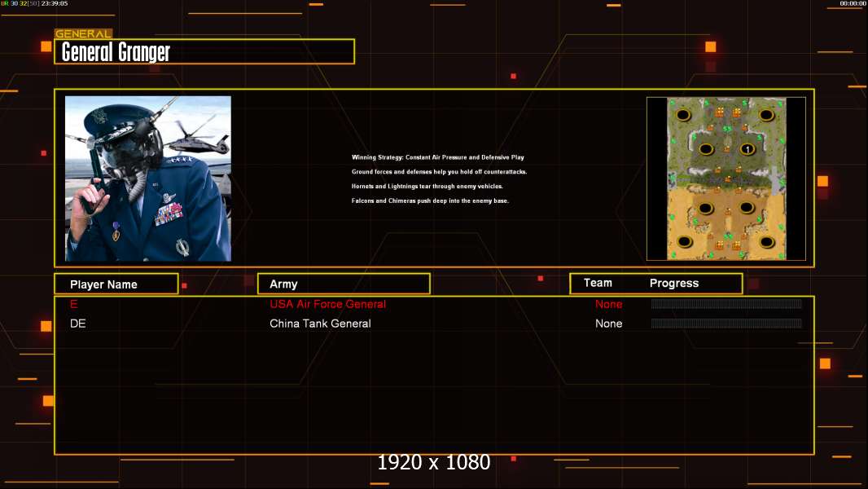
Task: Click the Hornets and Lightnings line
Action: 427,186
